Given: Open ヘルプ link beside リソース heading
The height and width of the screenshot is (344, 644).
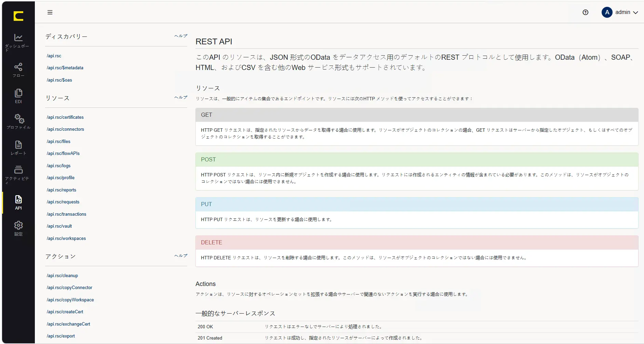Looking at the screenshot, I should (x=181, y=97).
